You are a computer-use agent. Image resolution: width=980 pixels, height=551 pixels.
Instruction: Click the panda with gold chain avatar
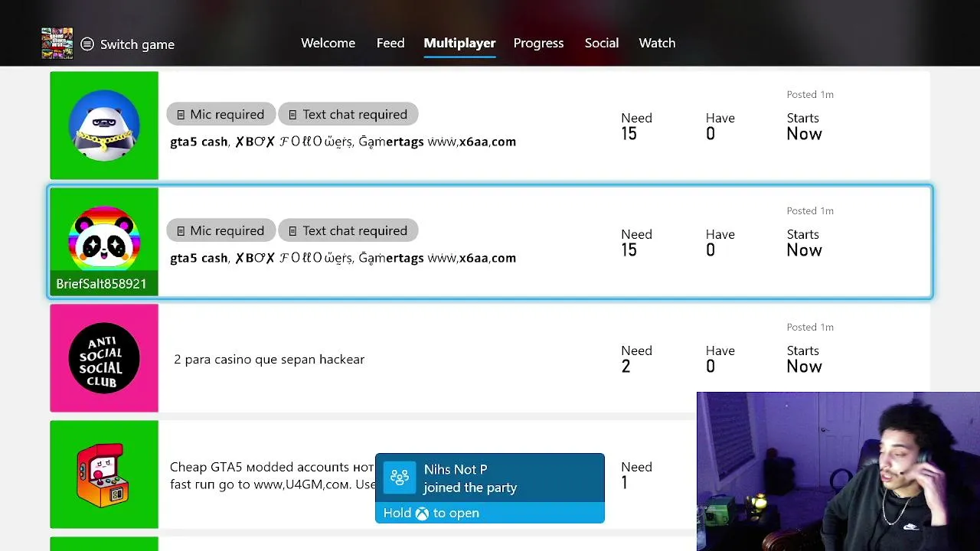104,126
